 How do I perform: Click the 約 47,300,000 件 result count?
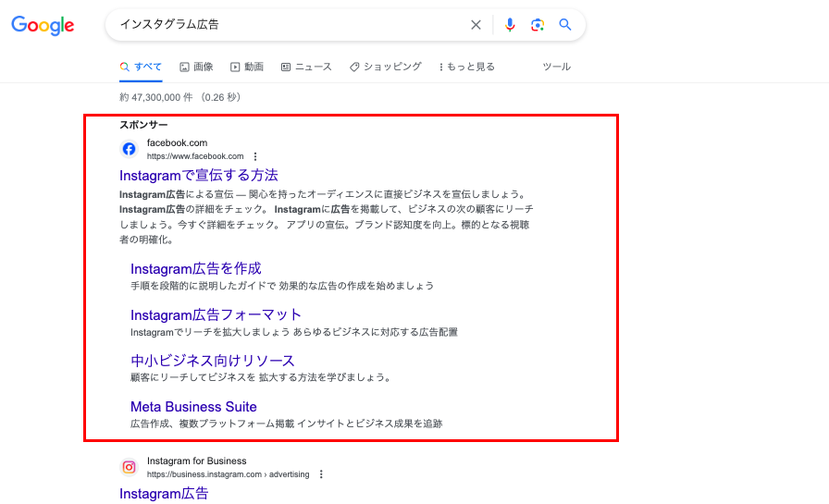156,97
